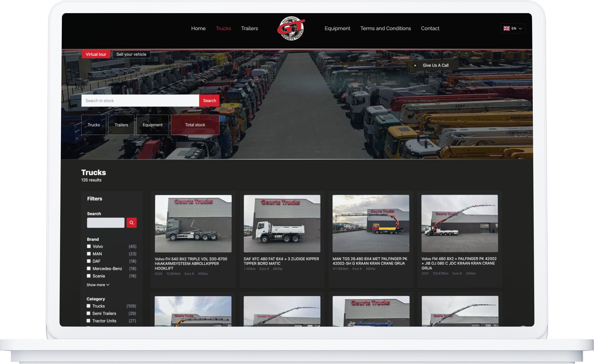
Task: Open the Contact page
Action: pos(430,28)
